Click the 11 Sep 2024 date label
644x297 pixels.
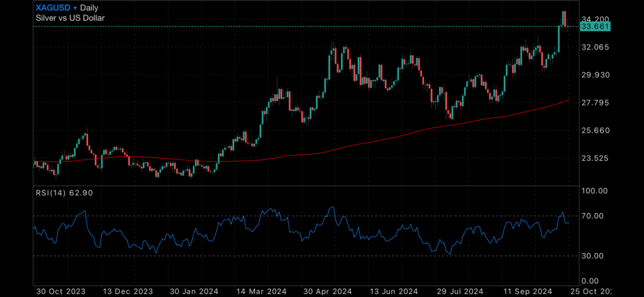[x=528, y=291]
